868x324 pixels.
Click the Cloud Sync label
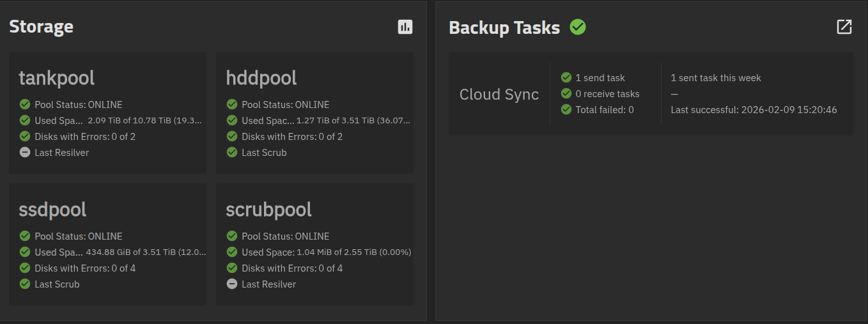499,95
